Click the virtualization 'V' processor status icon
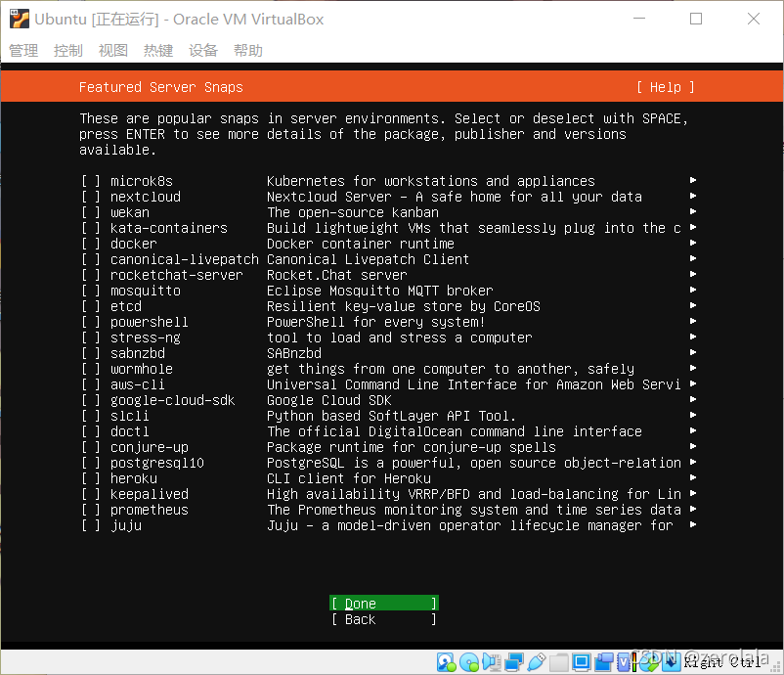 point(624,662)
